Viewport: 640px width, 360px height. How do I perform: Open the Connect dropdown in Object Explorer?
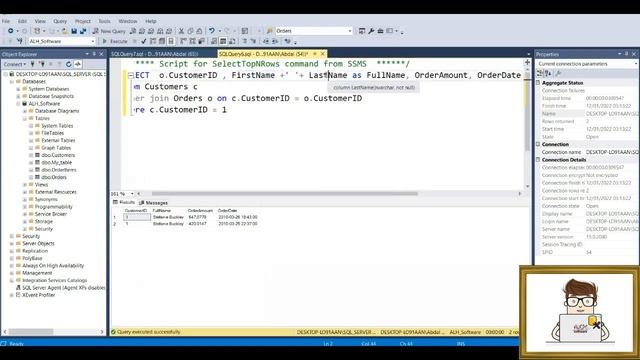pos(15,64)
